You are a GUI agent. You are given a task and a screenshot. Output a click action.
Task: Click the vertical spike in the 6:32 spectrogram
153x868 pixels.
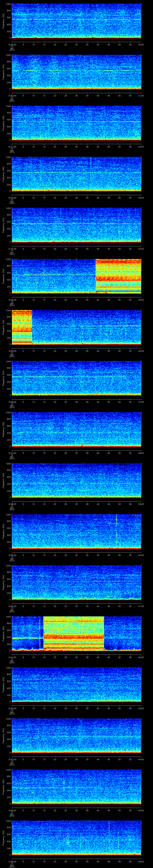click(x=91, y=171)
